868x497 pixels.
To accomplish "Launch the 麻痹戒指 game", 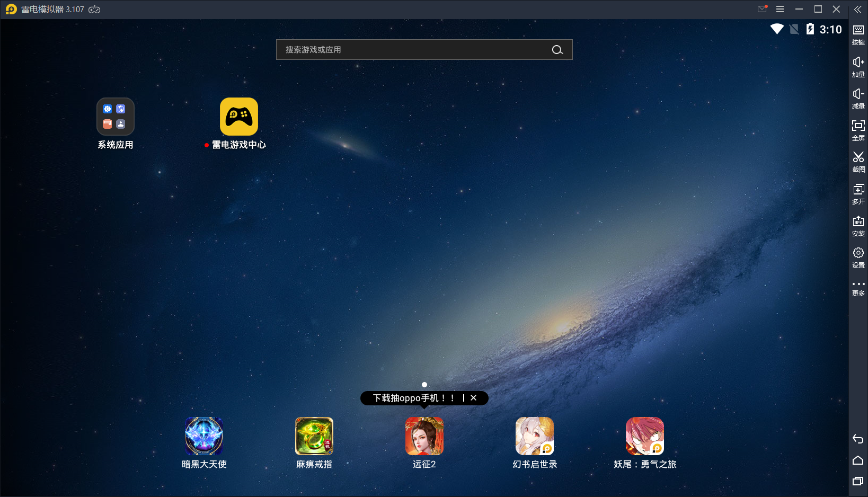I will [314, 436].
